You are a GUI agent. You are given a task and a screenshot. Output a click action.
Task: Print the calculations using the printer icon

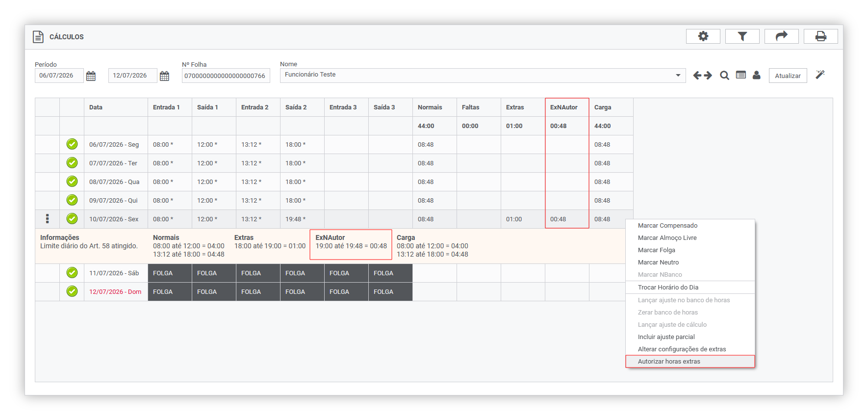click(x=820, y=36)
